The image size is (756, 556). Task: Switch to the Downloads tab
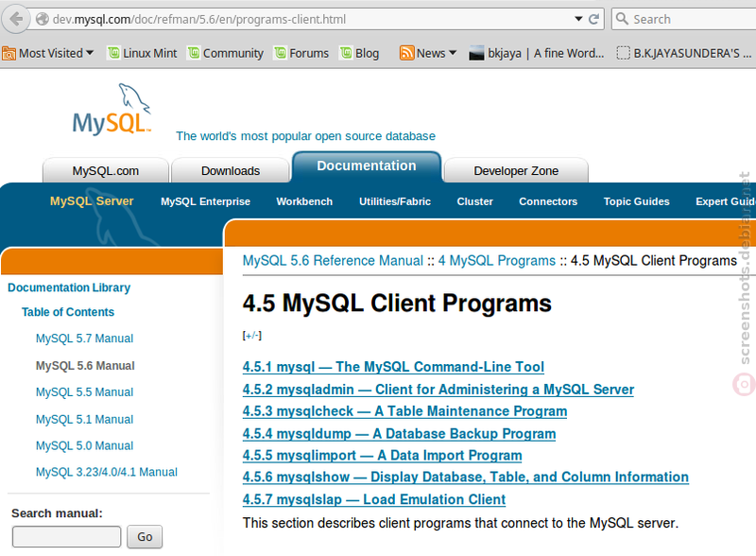click(231, 171)
